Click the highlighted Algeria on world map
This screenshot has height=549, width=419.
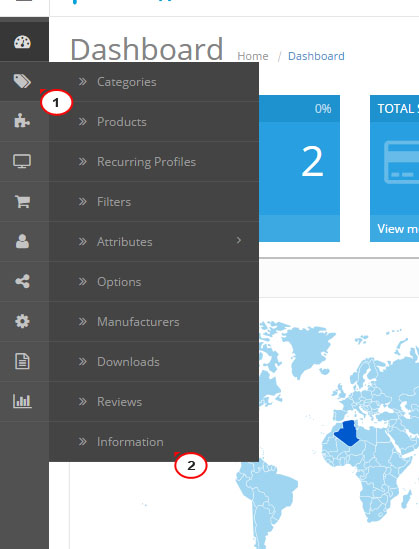[347, 433]
